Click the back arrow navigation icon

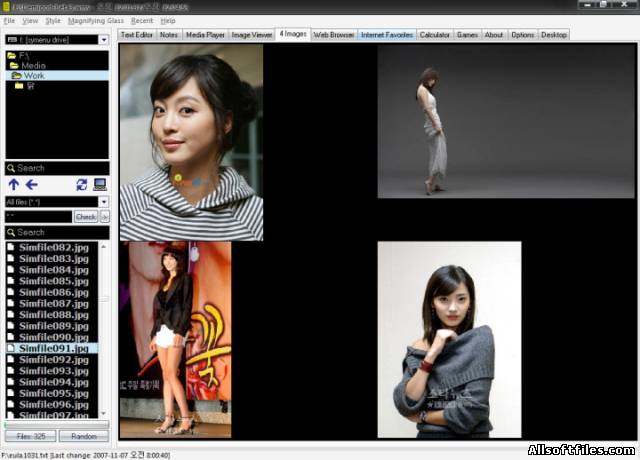point(31,185)
